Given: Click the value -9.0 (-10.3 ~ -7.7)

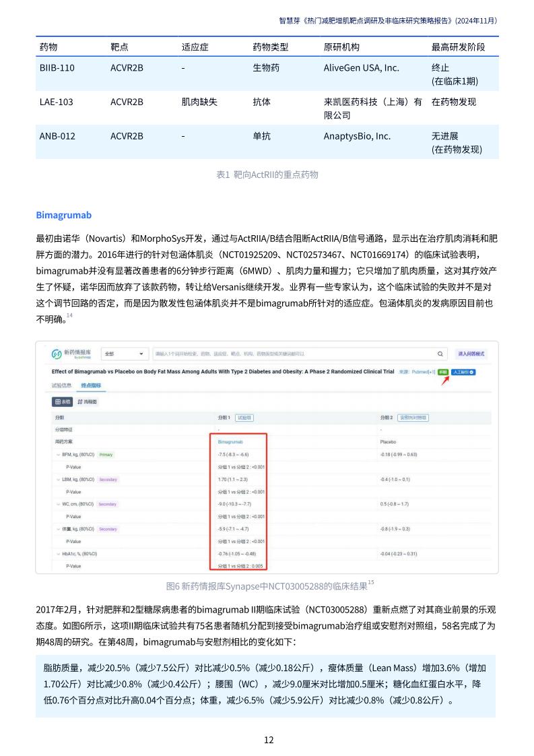Looking at the screenshot, I should 235,504.
